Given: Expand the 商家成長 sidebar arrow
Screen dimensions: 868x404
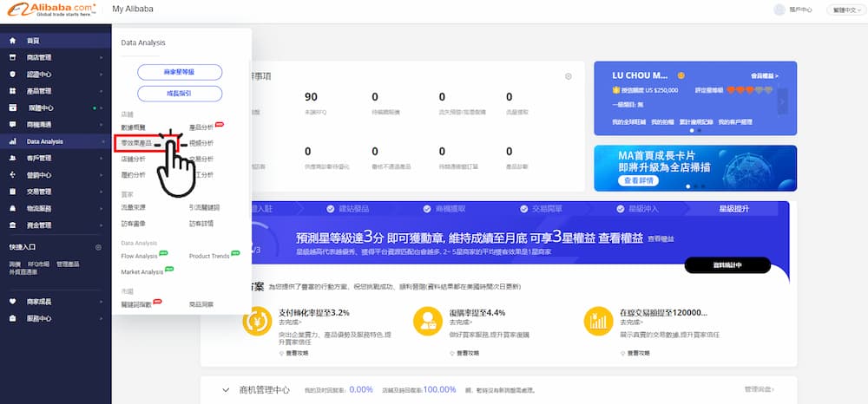Looking at the screenshot, I should [101, 302].
